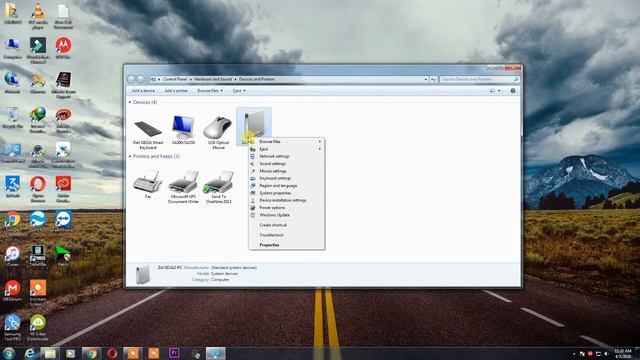Select Microsoft XPS Document Writer printer icon

pos(183,182)
